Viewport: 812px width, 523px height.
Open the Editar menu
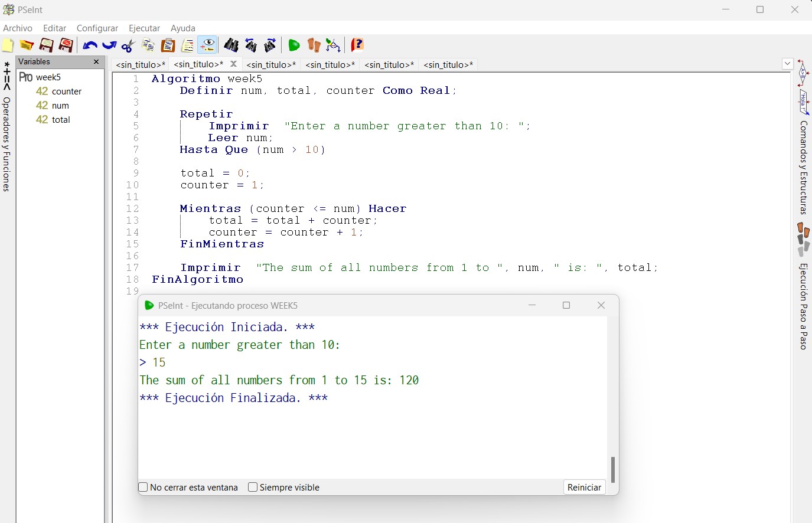(55, 28)
